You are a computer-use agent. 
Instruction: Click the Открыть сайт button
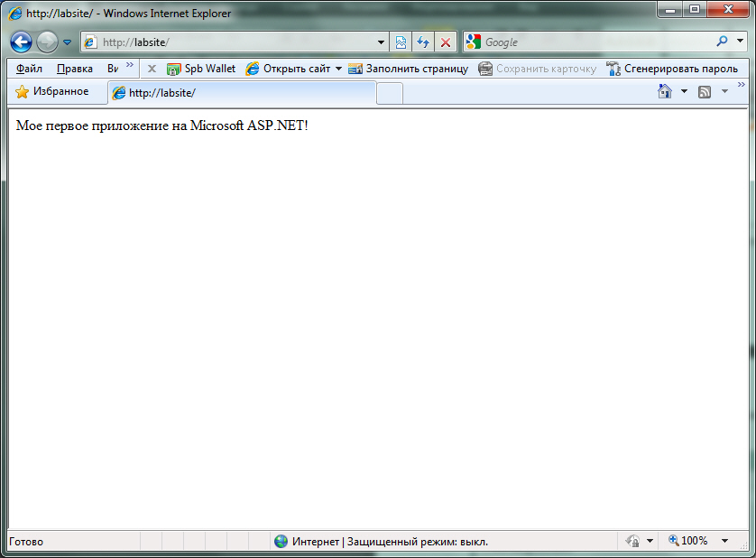coord(289,69)
